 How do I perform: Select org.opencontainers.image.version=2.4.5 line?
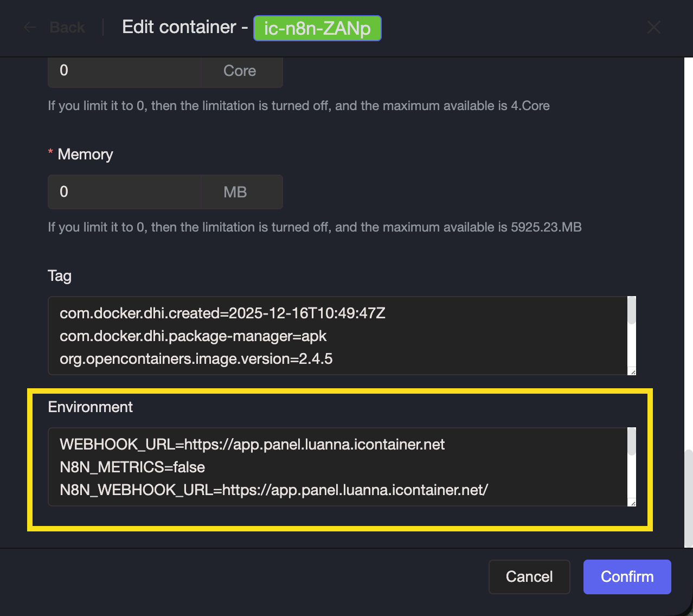196,359
